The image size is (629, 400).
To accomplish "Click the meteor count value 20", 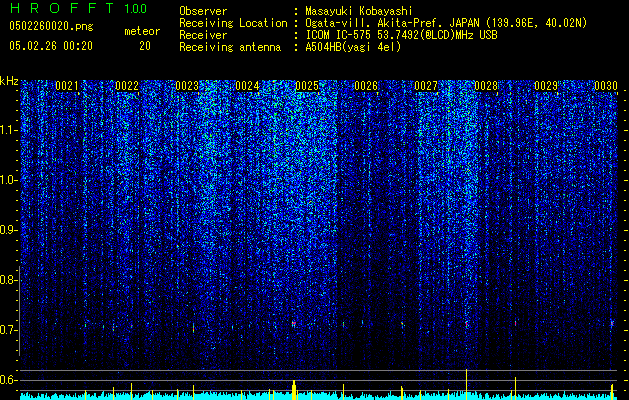I will click(145, 46).
